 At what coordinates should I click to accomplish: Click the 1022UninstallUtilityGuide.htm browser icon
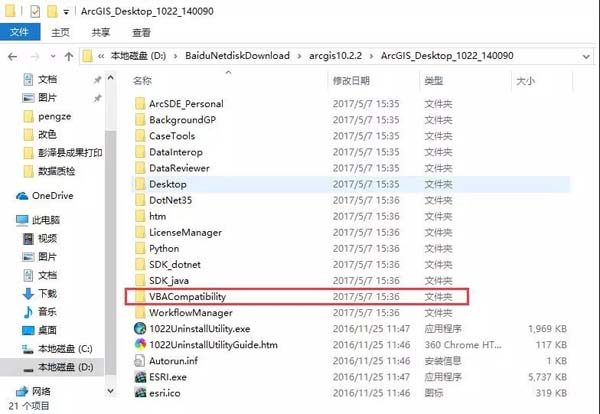[140, 345]
